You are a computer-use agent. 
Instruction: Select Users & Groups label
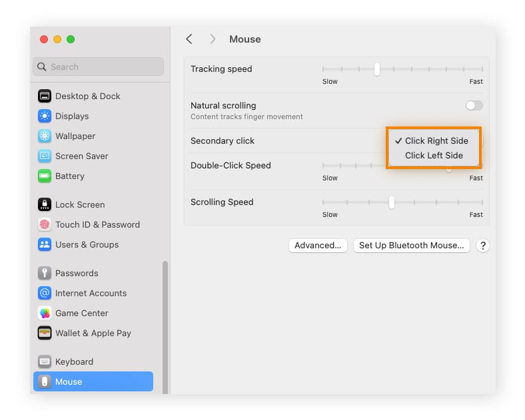87,245
